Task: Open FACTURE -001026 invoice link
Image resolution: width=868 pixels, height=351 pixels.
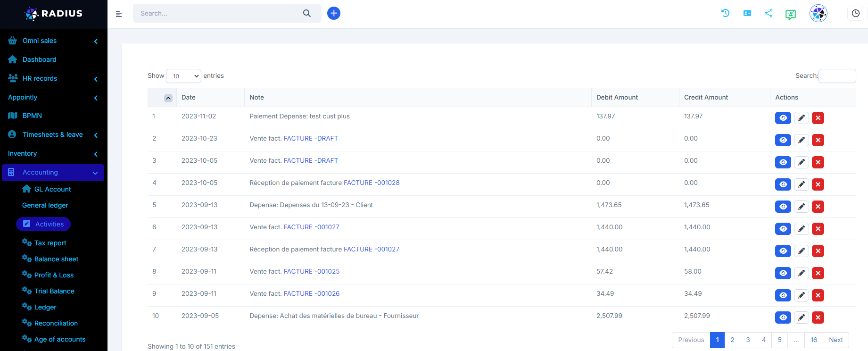Action: pyautogui.click(x=312, y=293)
